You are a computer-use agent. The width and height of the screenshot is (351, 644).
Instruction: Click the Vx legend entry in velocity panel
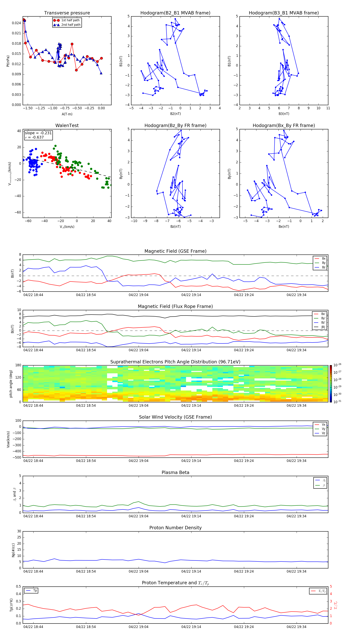coord(320,424)
